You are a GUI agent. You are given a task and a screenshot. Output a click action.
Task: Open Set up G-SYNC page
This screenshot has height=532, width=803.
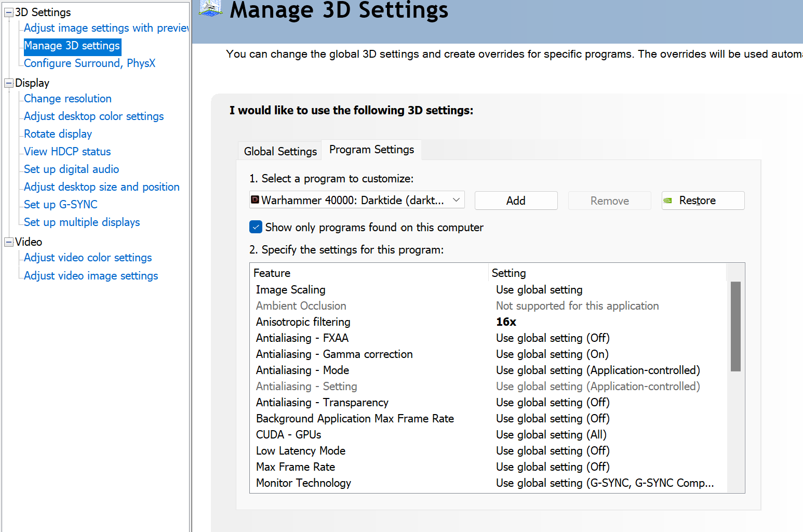click(x=61, y=205)
